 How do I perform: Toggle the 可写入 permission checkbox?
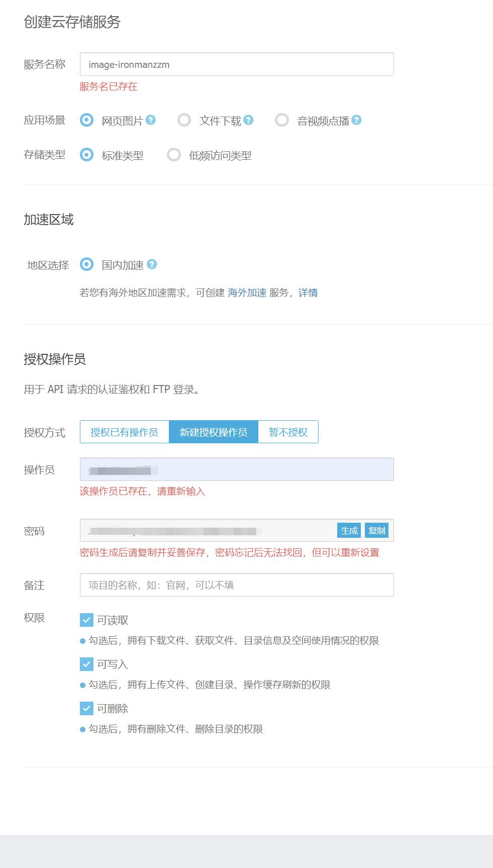(x=87, y=664)
